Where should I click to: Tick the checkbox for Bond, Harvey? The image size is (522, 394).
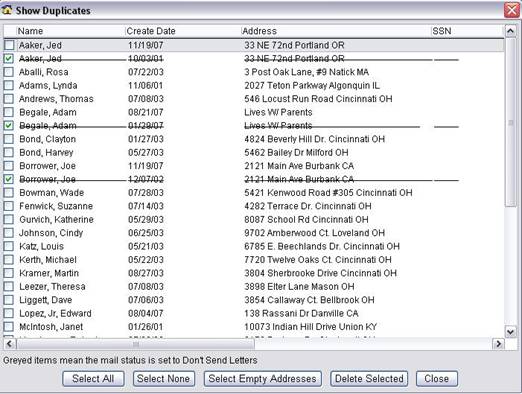[x=9, y=152]
